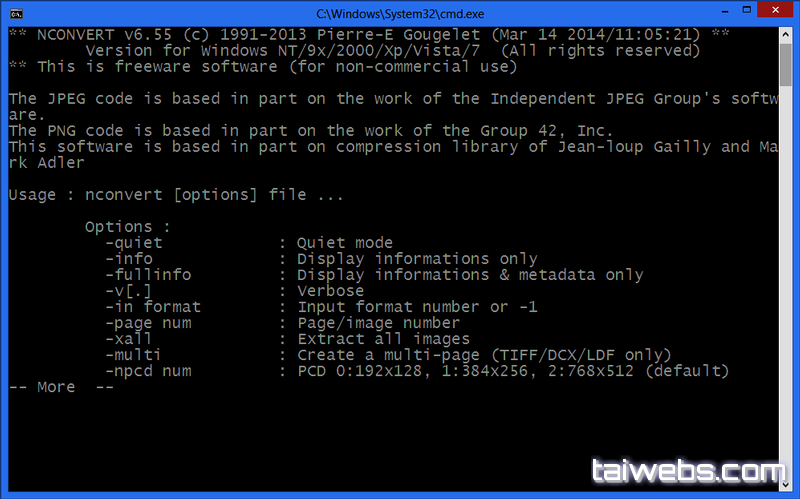Viewport: 800px width, 499px height.
Task: Click the window title C:\Windows\System32\cmd.exe
Action: click(x=400, y=14)
